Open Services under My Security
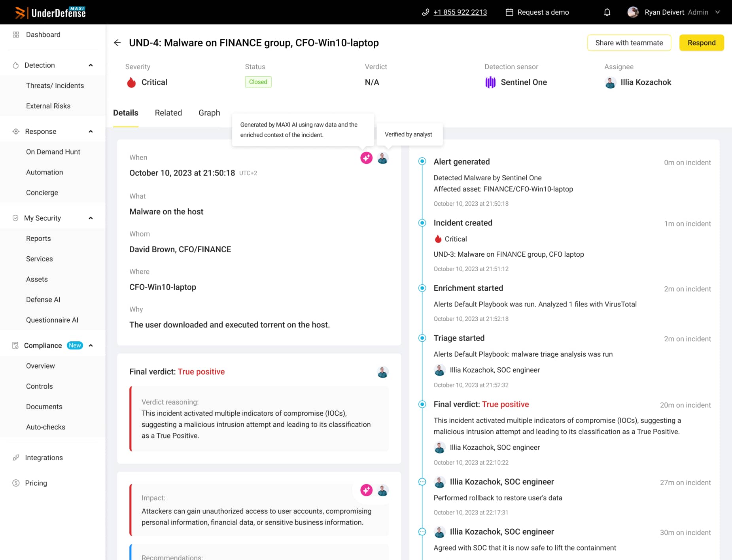 pyautogui.click(x=40, y=259)
